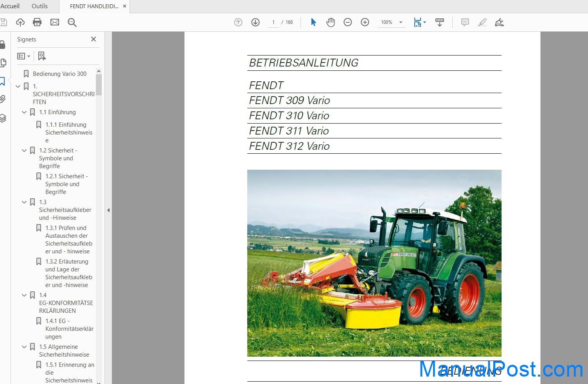Screen dimensions: 588x384
Task: Open the sign document tool
Action: point(499,22)
